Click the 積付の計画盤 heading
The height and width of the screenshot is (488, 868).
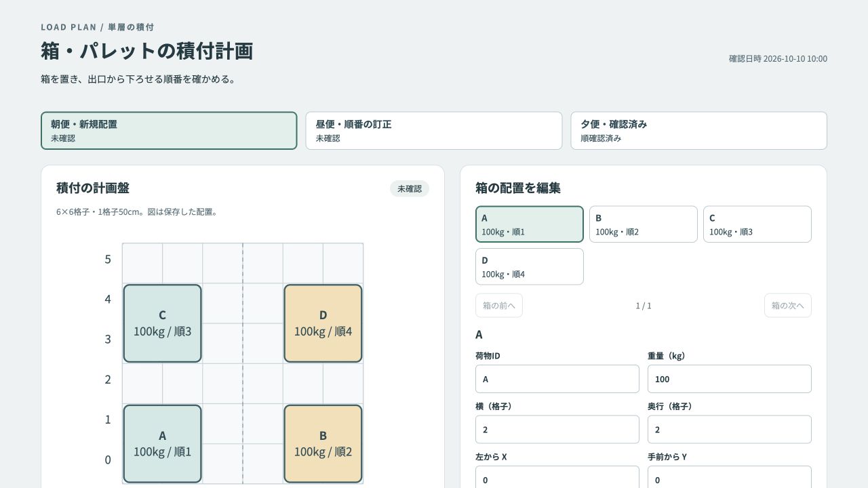93,188
